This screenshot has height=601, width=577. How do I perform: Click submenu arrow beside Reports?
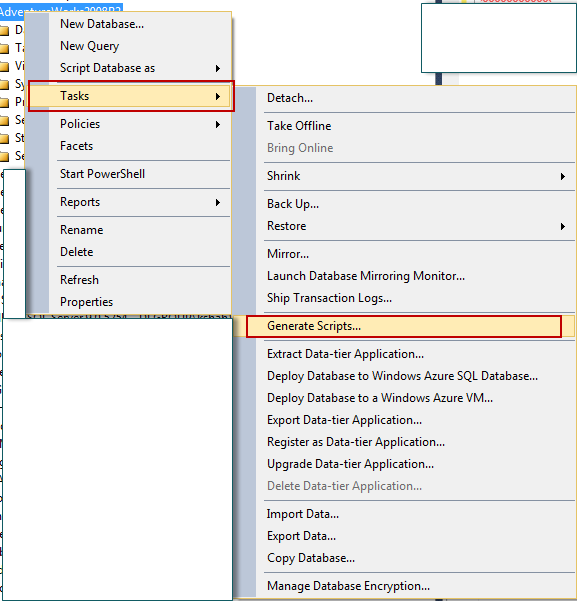point(218,202)
